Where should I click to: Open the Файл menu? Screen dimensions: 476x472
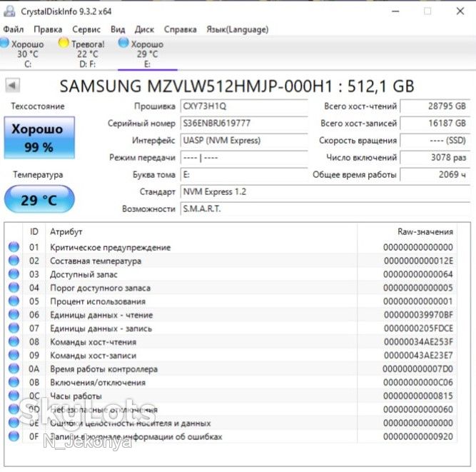(x=14, y=29)
